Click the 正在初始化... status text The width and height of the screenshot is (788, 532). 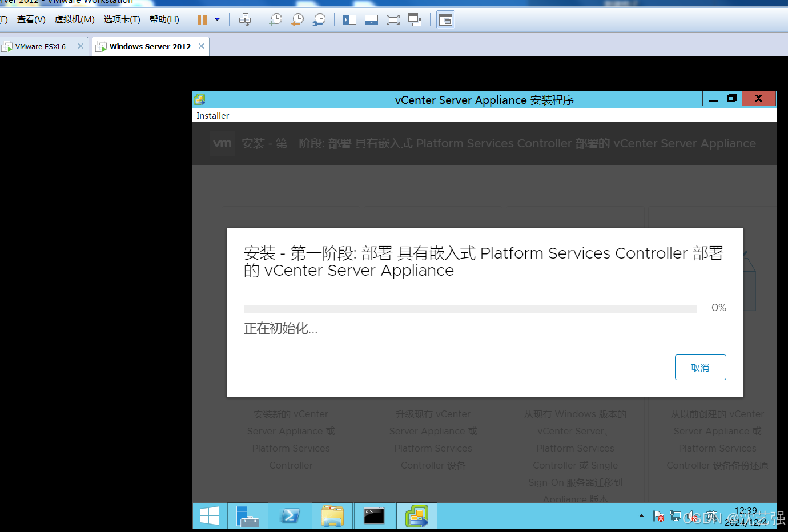pos(280,328)
